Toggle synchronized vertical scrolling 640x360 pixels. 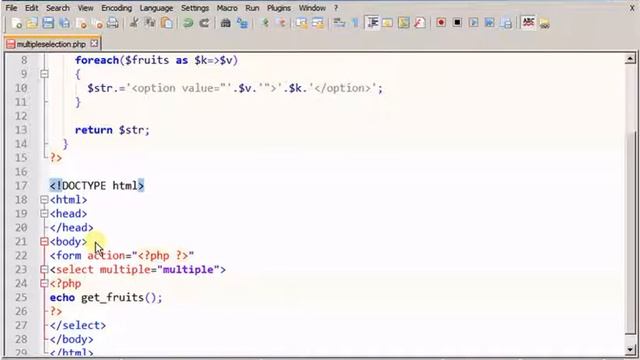point(301,23)
